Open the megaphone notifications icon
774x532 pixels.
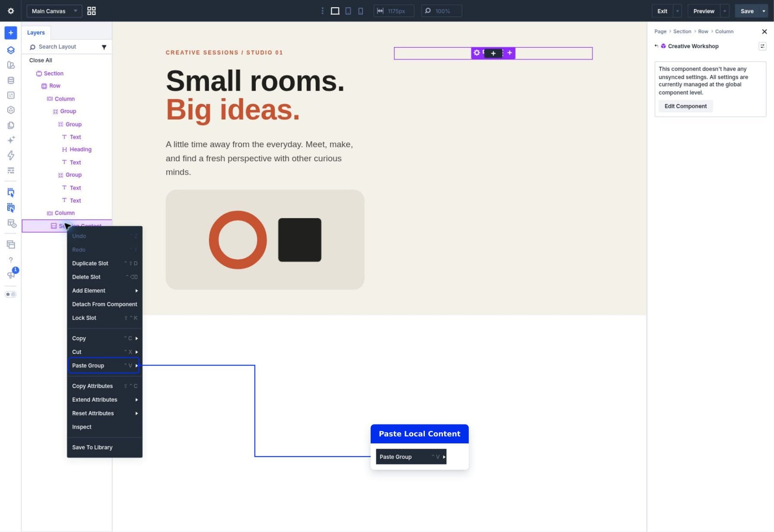(11, 274)
